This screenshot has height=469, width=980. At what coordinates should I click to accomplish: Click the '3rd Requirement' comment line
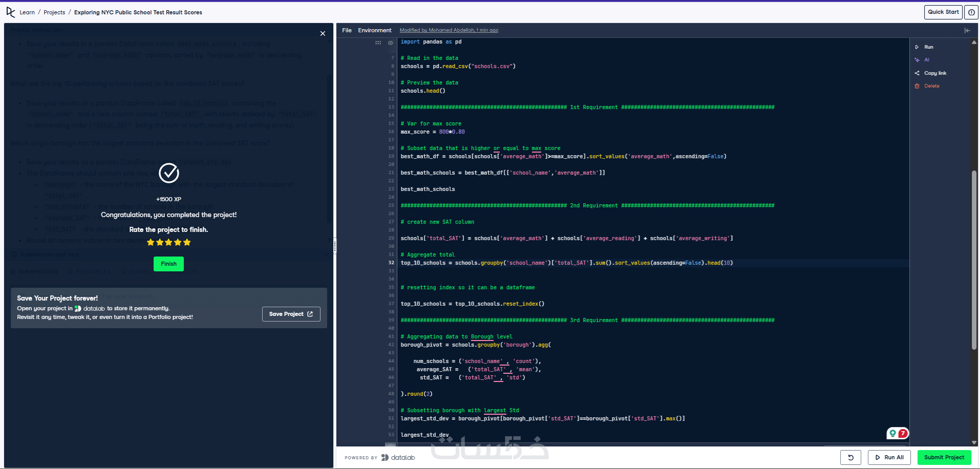[587, 321]
